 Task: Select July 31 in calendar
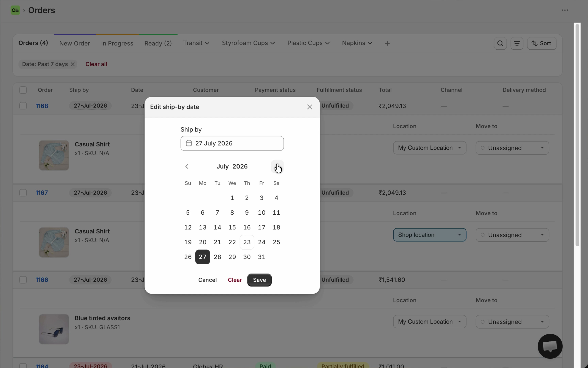tap(262, 257)
